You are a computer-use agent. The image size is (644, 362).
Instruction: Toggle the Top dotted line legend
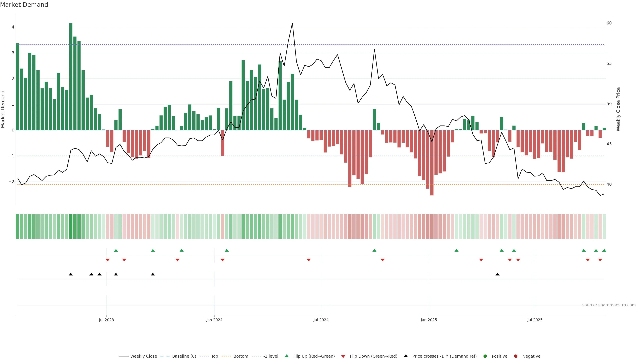[x=214, y=356]
